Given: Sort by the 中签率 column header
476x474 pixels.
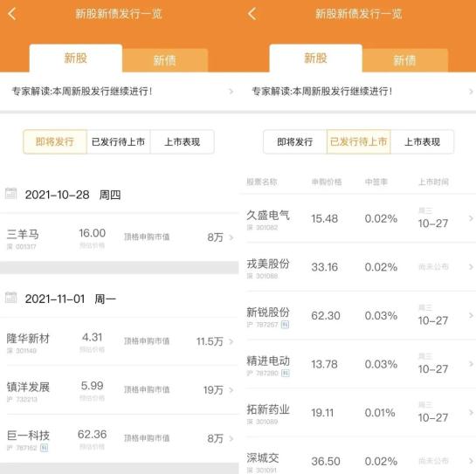Looking at the screenshot, I should tap(376, 182).
